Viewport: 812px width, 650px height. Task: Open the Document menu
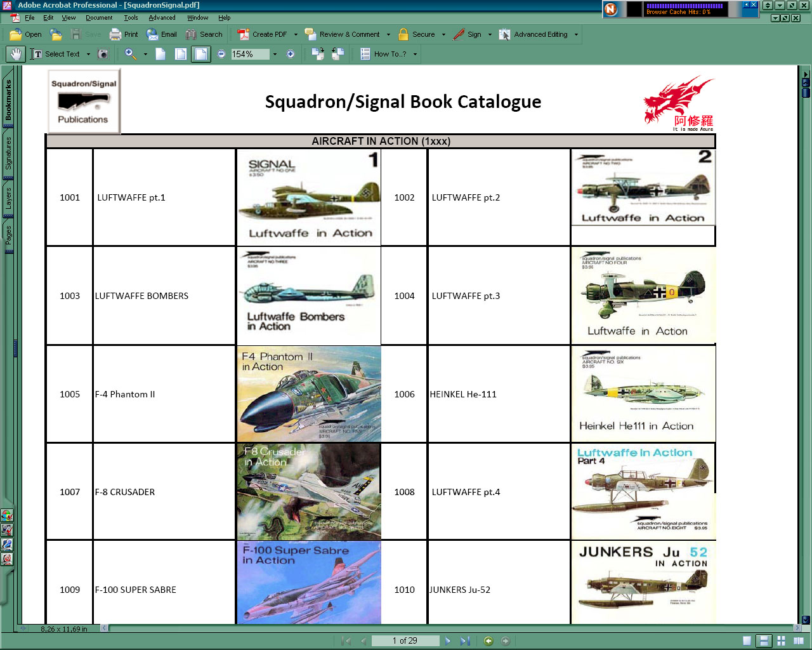[x=99, y=18]
